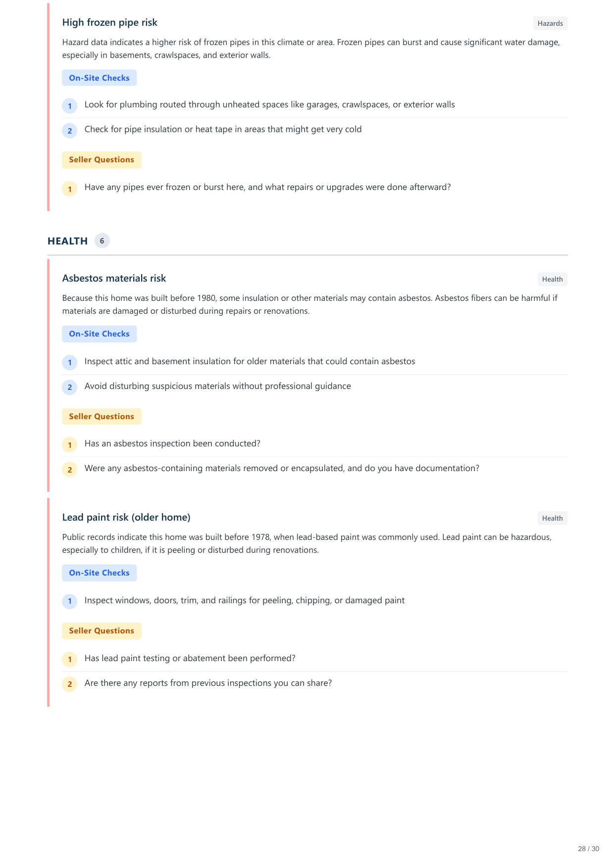Select the Seller Questions label under Lead paint risk
The image size is (615, 868).
pos(102,630)
